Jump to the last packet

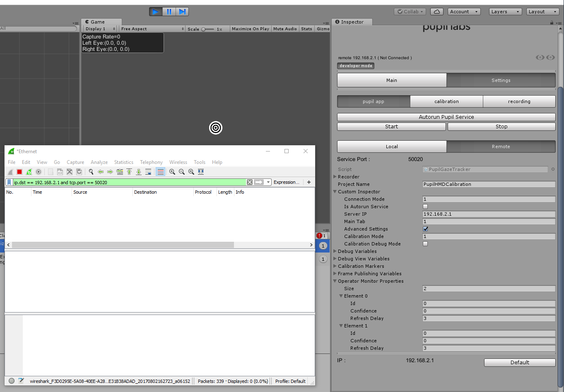(139, 172)
